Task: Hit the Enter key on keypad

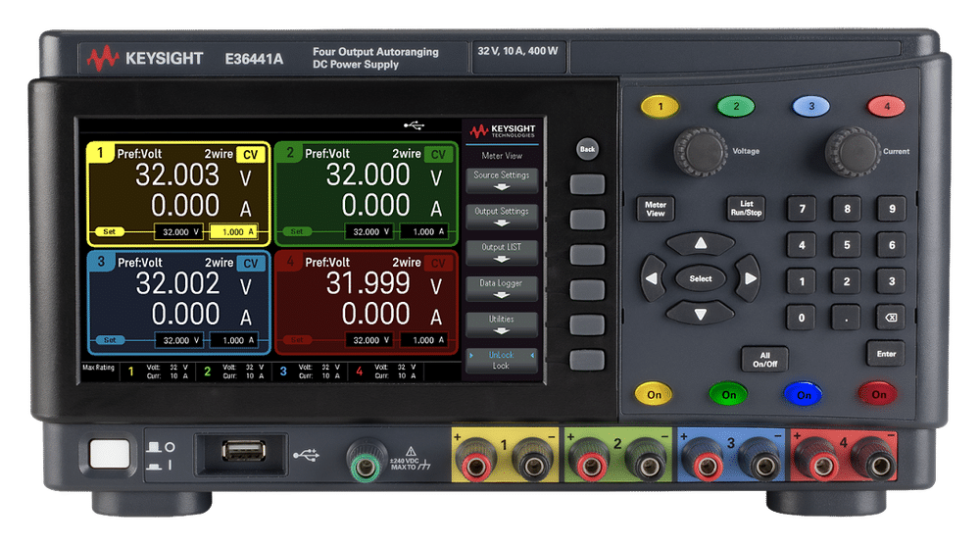Action: [x=886, y=354]
